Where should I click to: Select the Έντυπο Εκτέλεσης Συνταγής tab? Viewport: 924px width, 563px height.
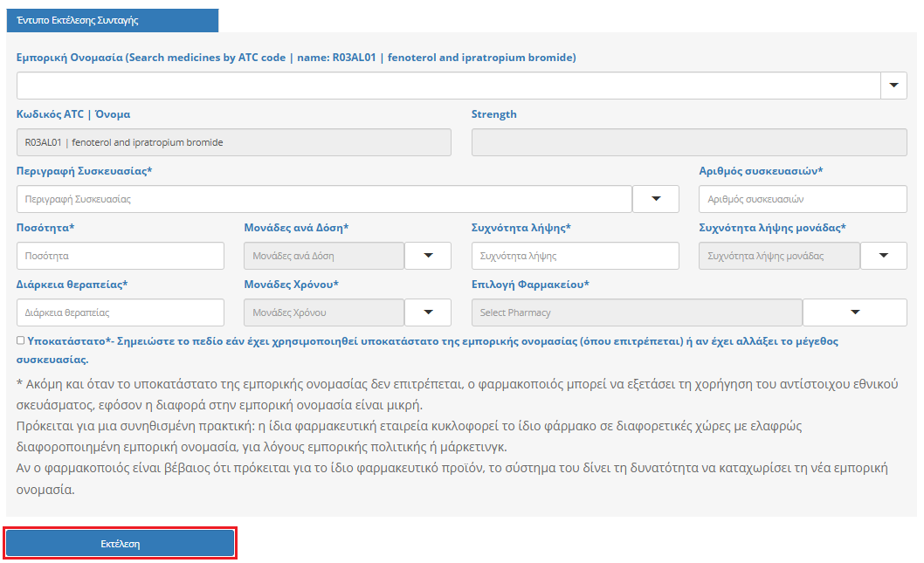[x=112, y=20]
